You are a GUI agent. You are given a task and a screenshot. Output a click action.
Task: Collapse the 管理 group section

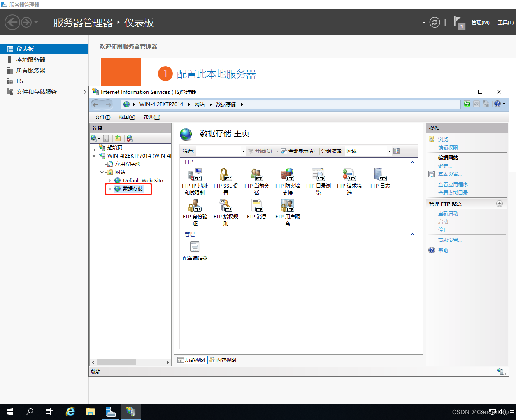tap(412, 234)
